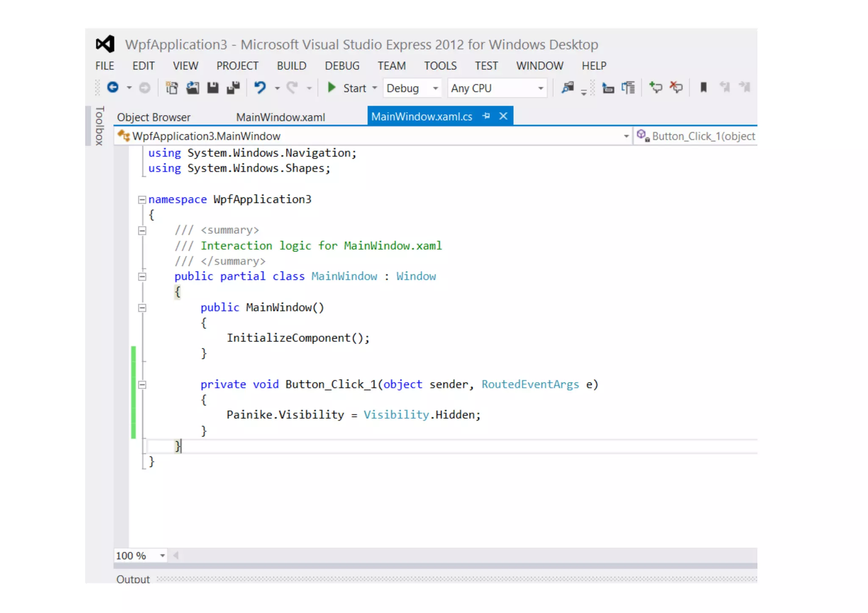Open the Button_Click_1 member dropdown

pos(696,136)
